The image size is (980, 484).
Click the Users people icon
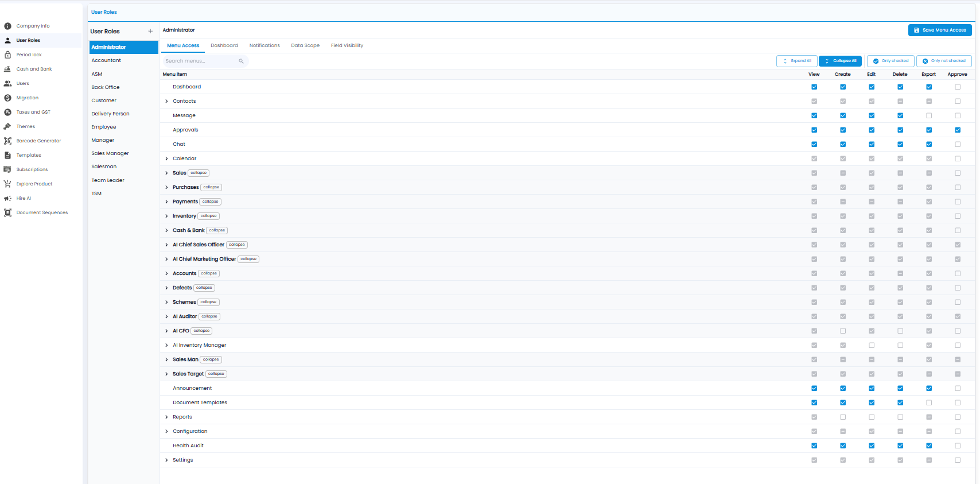(7, 83)
